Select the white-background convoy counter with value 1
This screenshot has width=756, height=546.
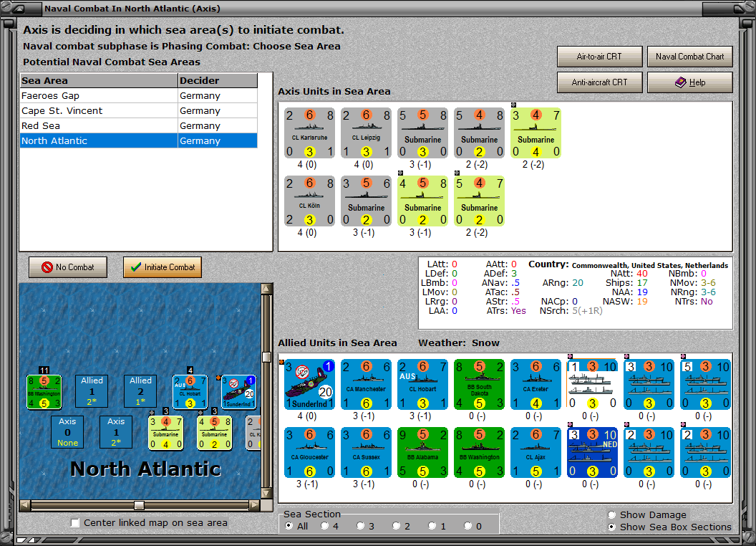click(593, 384)
